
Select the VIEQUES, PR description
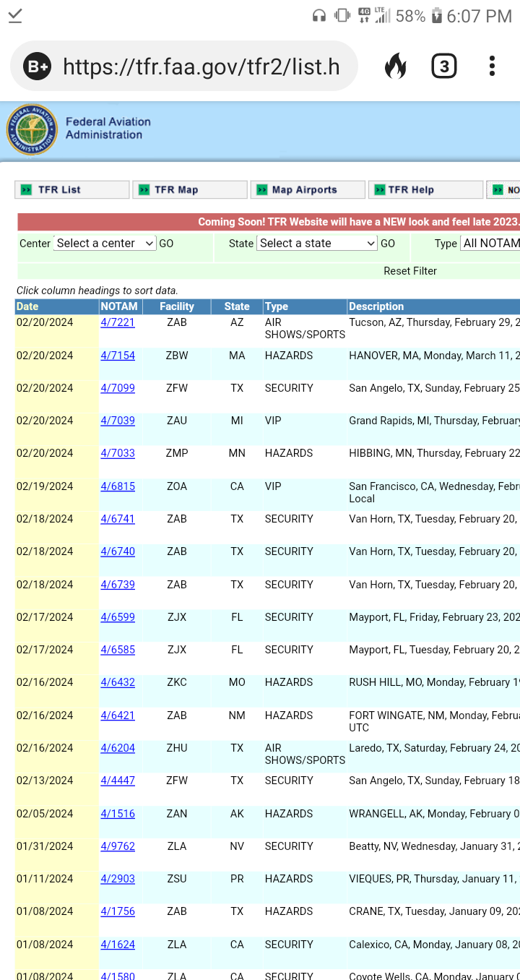434,879
